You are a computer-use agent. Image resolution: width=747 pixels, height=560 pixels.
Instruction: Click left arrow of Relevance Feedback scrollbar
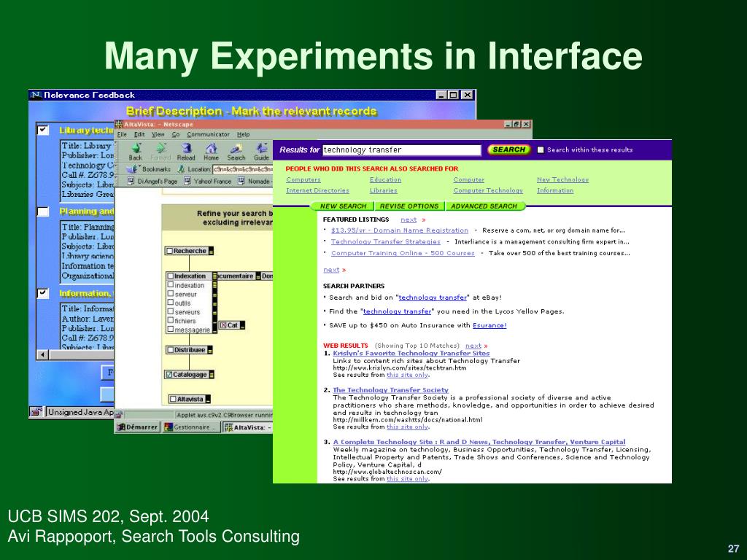click(42, 355)
